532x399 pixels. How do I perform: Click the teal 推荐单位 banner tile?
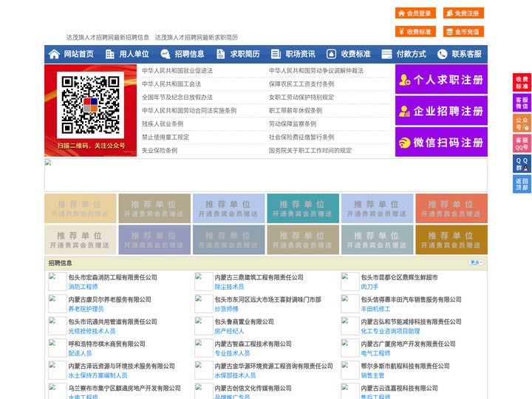(303, 208)
